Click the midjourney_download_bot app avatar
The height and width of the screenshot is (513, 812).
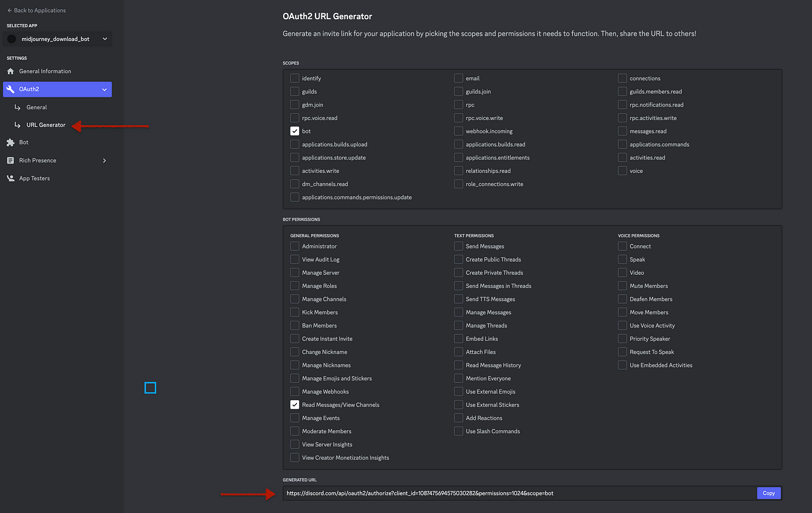[12, 39]
